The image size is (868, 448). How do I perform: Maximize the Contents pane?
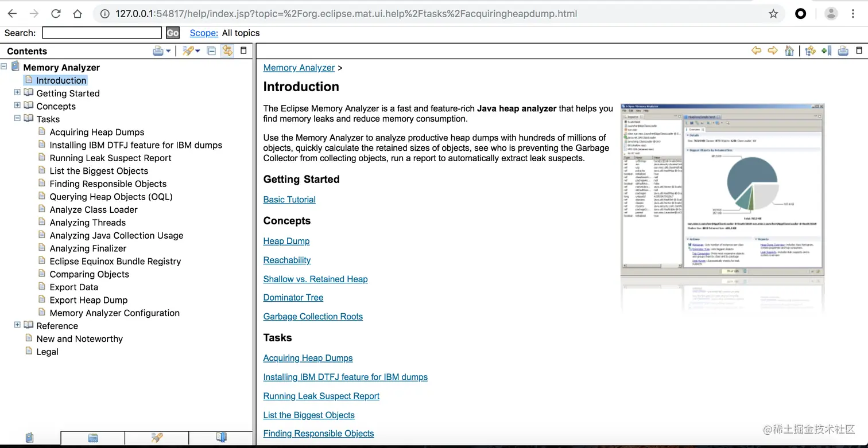click(243, 50)
